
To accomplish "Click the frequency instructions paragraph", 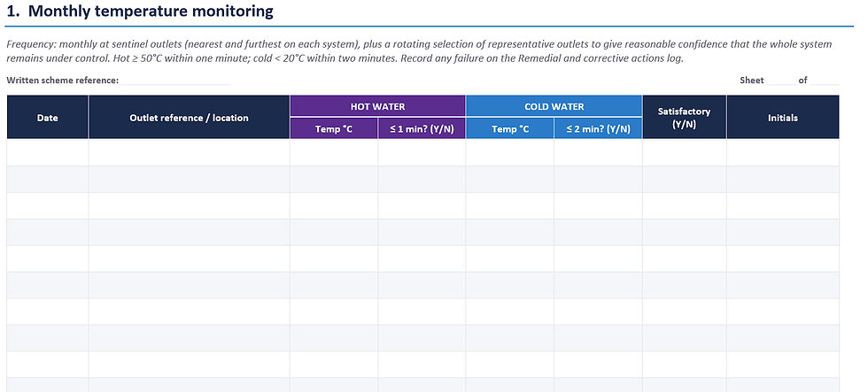I will 419,51.
